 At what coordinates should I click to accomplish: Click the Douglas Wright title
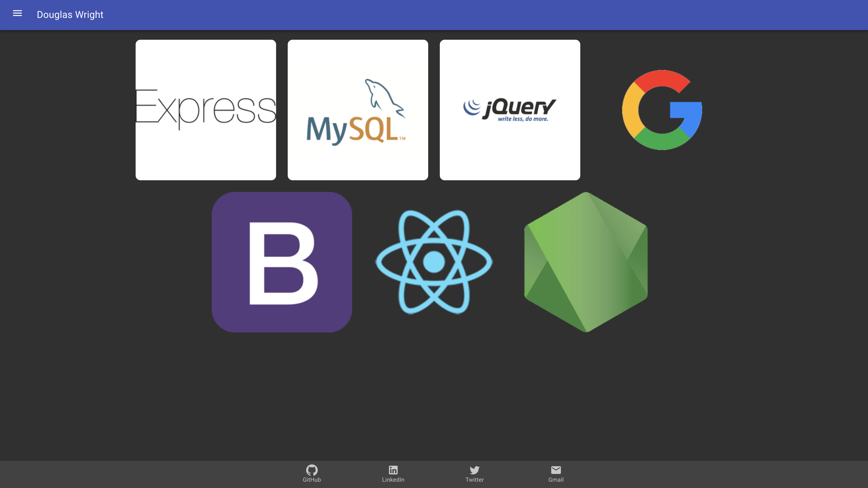pos(70,15)
